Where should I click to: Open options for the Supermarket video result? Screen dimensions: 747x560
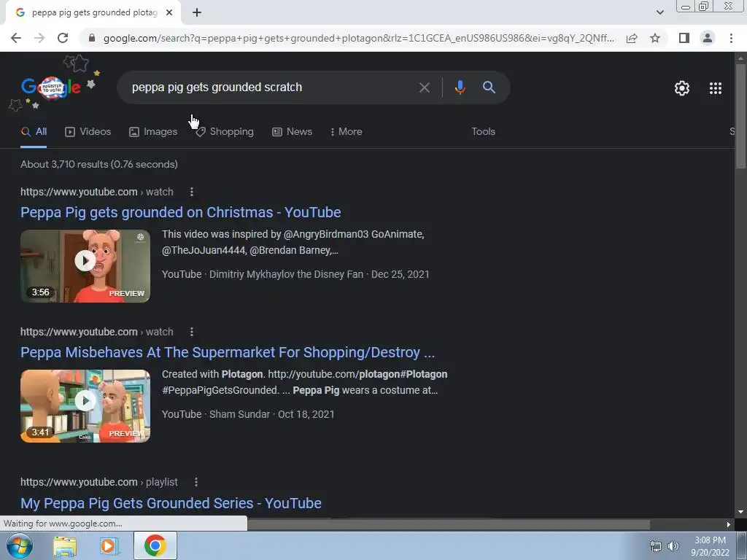[x=192, y=332]
